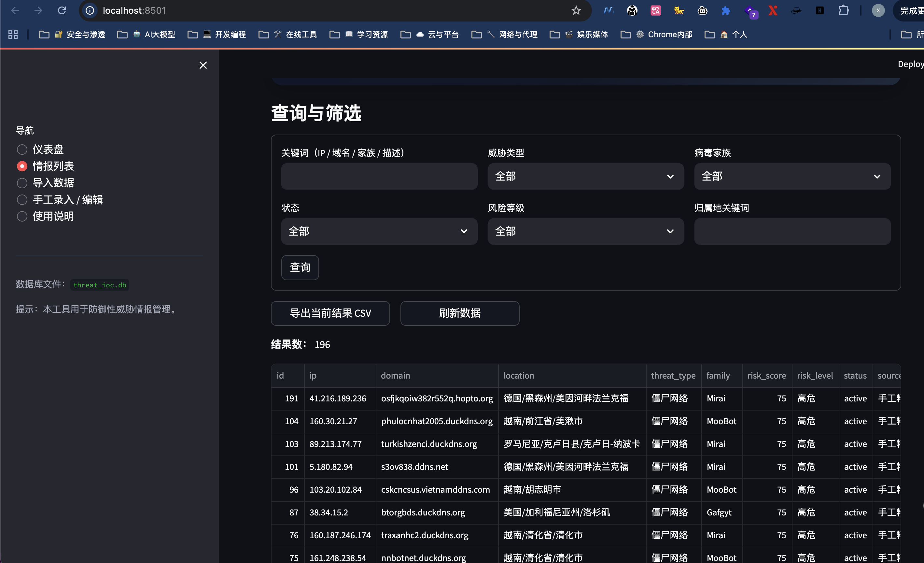This screenshot has height=563, width=924.
Task: Open the 云与平台 bookmark folder
Action: click(x=430, y=35)
